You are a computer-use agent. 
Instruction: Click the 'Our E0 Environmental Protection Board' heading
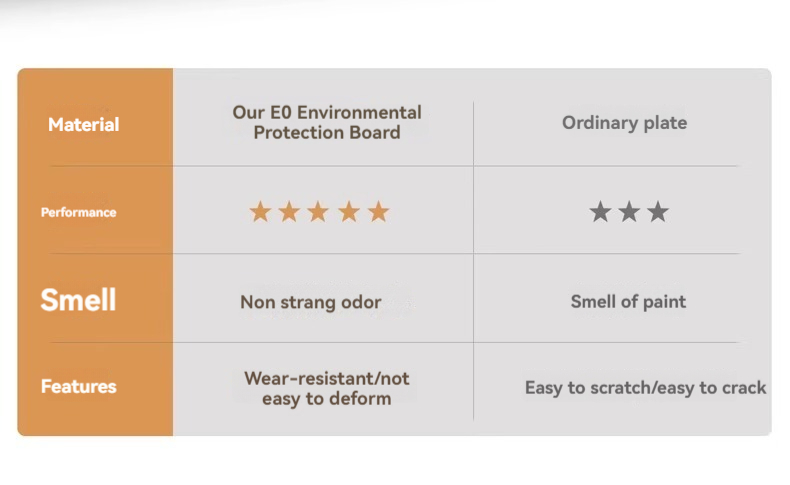click(x=327, y=123)
